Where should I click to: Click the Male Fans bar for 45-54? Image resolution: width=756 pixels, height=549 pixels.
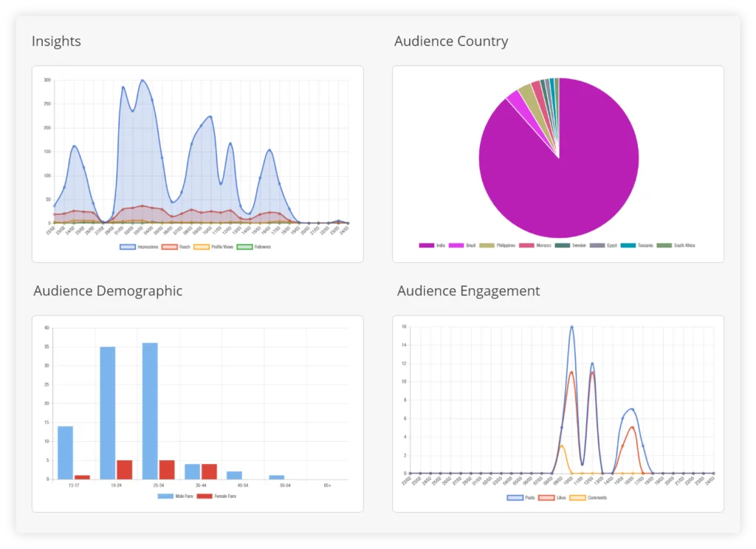[234, 475]
